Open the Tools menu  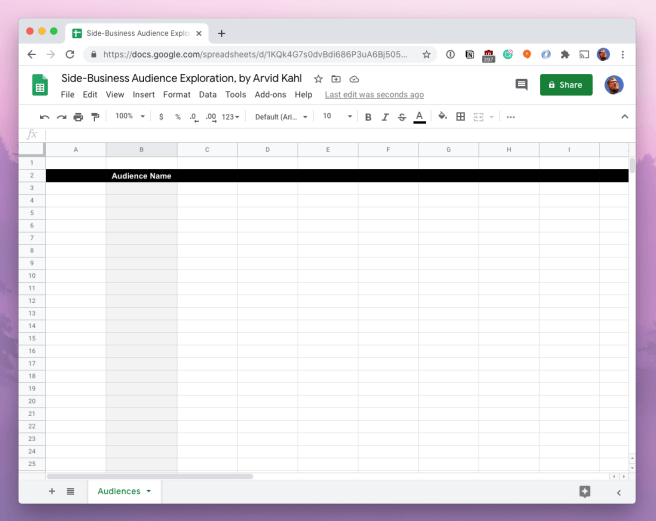[236, 95]
